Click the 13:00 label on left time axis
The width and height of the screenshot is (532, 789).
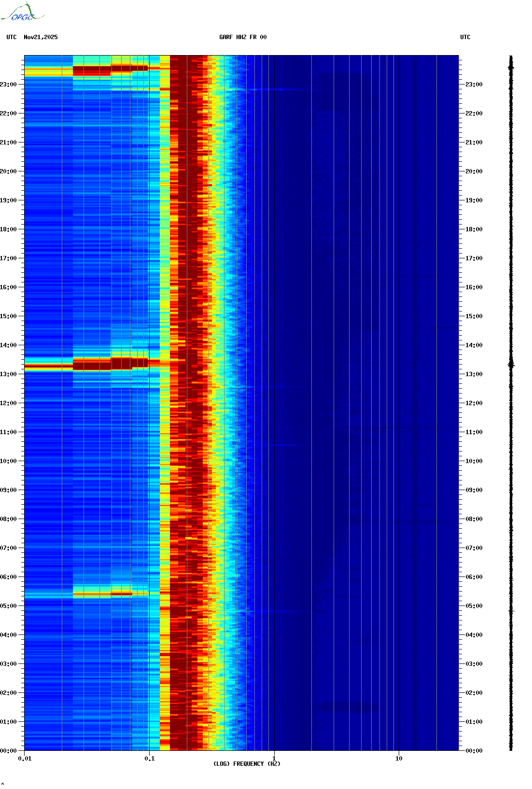[x=8, y=374]
